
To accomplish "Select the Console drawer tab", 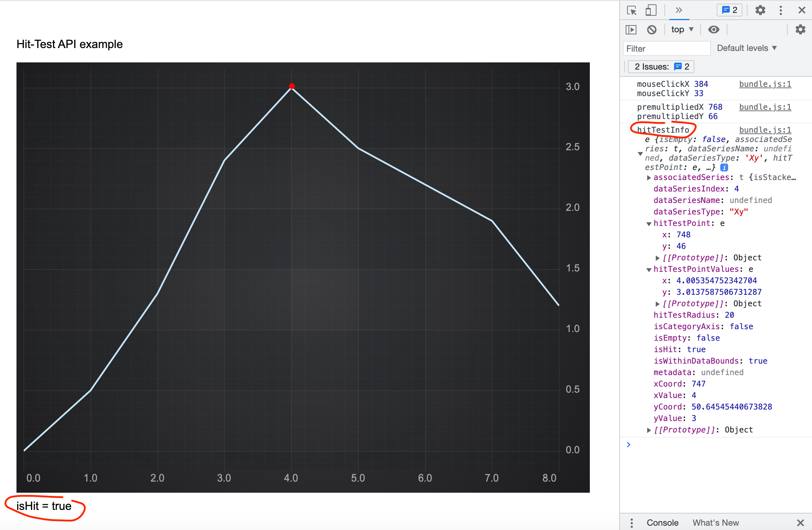I will coord(662,522).
